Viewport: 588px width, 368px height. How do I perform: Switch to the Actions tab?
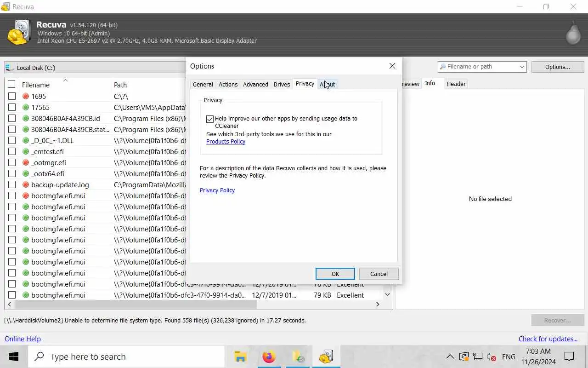(x=228, y=84)
